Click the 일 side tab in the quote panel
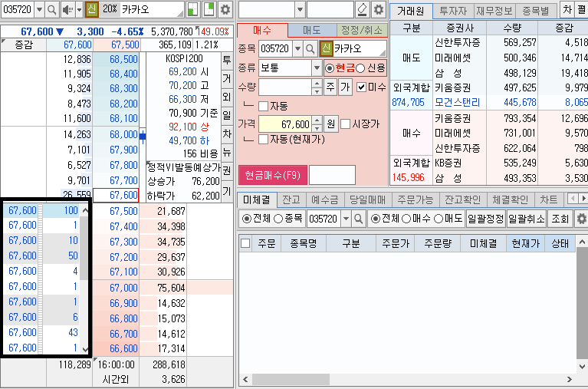 pyautogui.click(x=227, y=115)
